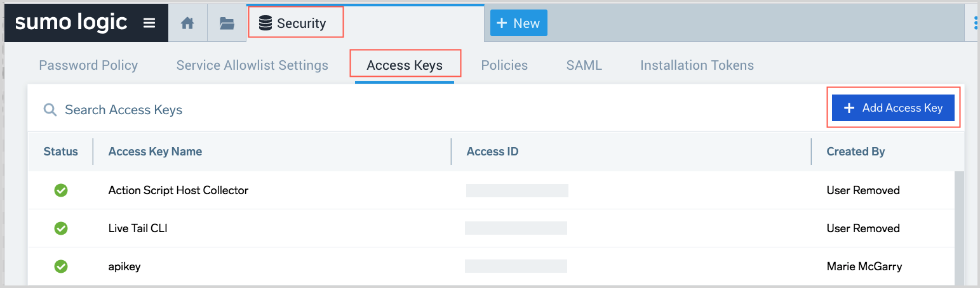Open the SAML tab
980x288 pixels.
pos(584,65)
